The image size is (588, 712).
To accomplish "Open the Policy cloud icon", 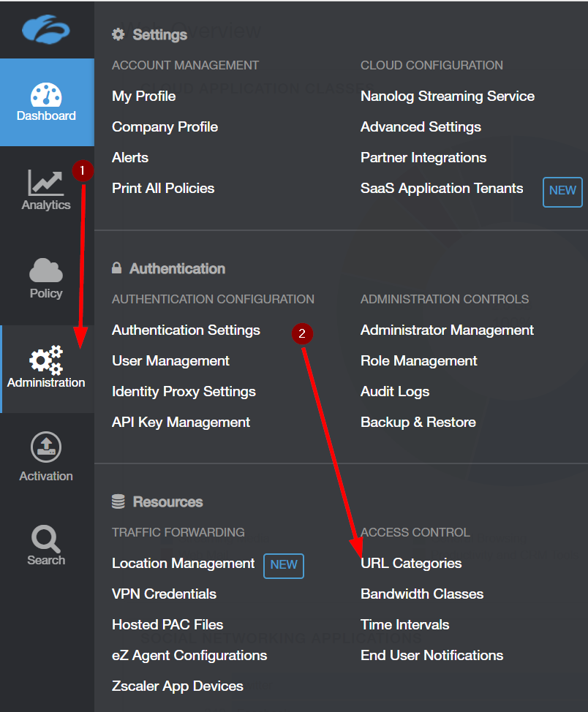I will pyautogui.click(x=46, y=270).
